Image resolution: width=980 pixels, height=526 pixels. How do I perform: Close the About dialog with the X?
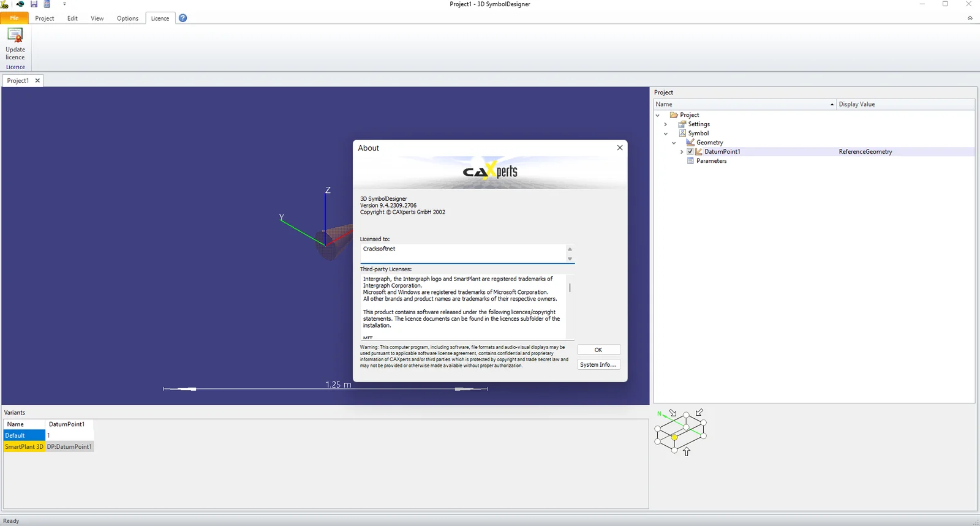click(x=620, y=148)
